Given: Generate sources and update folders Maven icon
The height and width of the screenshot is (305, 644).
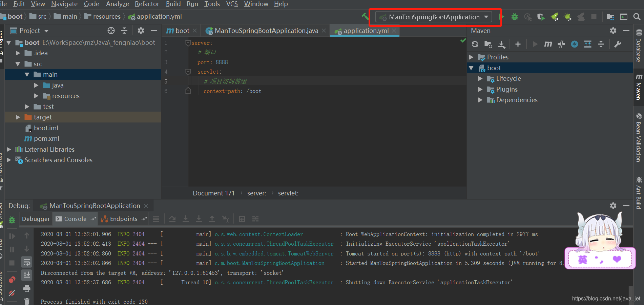Looking at the screenshot, I should tap(488, 44).
